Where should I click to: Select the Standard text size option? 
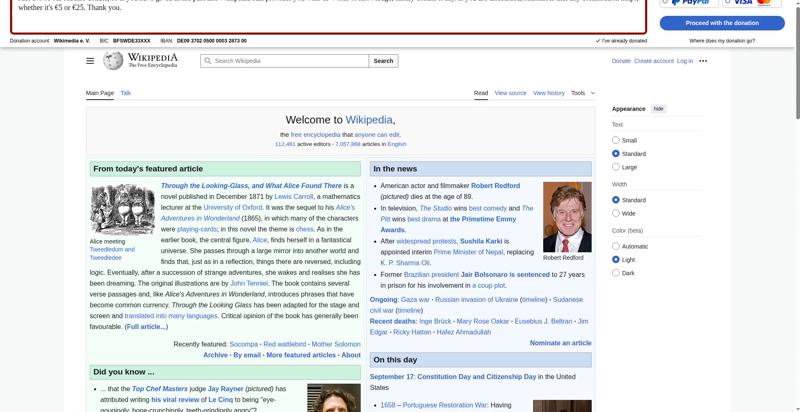point(616,153)
